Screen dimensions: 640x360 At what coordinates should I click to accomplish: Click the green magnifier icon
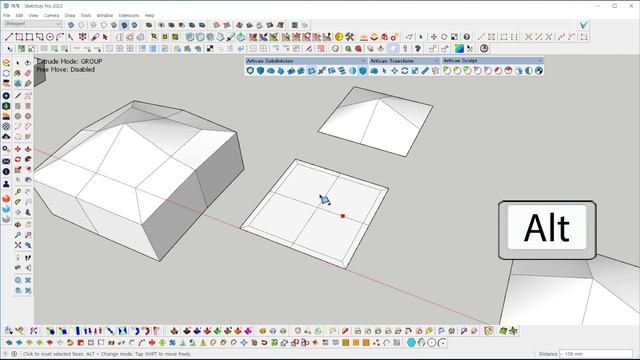pyautogui.click(x=348, y=49)
